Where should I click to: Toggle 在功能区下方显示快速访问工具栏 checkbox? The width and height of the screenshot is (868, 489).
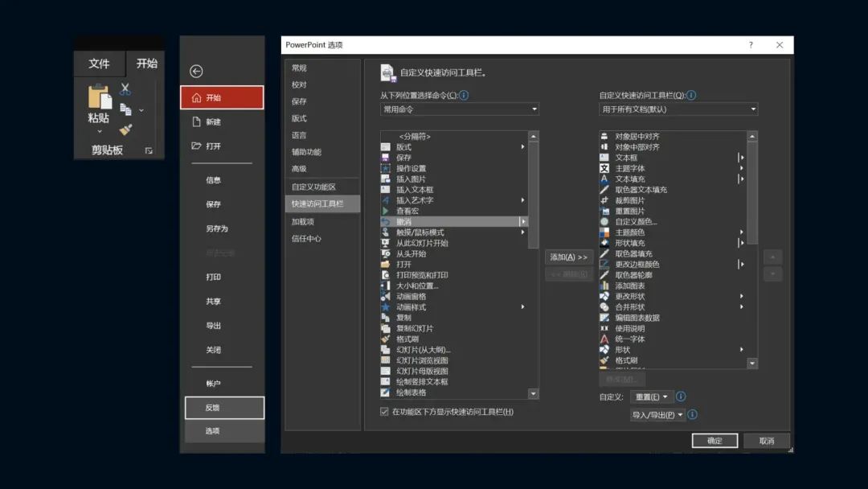tap(384, 412)
